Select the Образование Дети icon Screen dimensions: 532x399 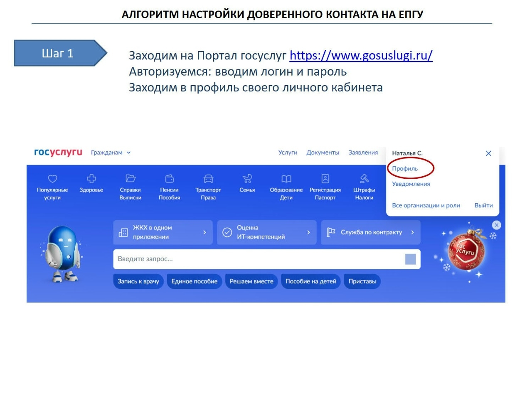tap(286, 185)
